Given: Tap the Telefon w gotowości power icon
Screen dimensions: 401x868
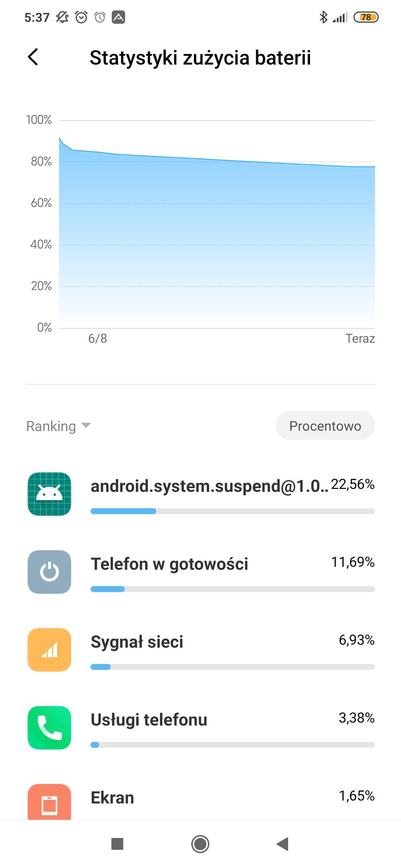Looking at the screenshot, I should [49, 572].
